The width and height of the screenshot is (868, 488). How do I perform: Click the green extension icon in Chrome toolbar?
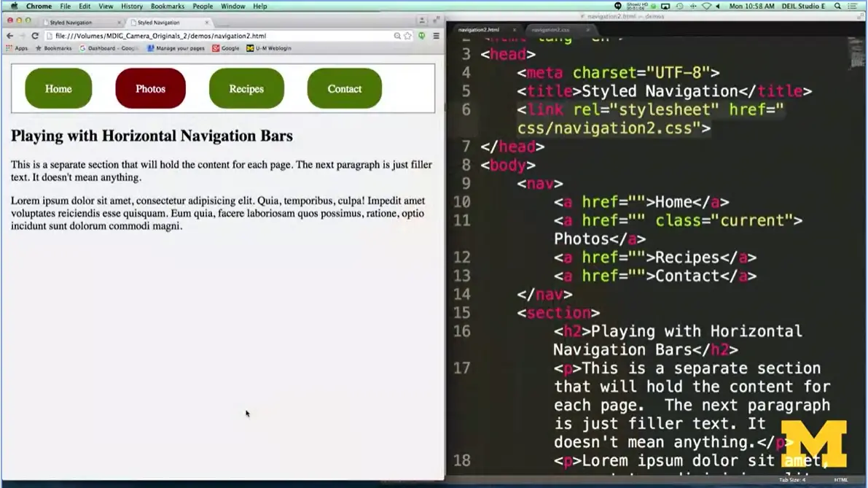421,36
